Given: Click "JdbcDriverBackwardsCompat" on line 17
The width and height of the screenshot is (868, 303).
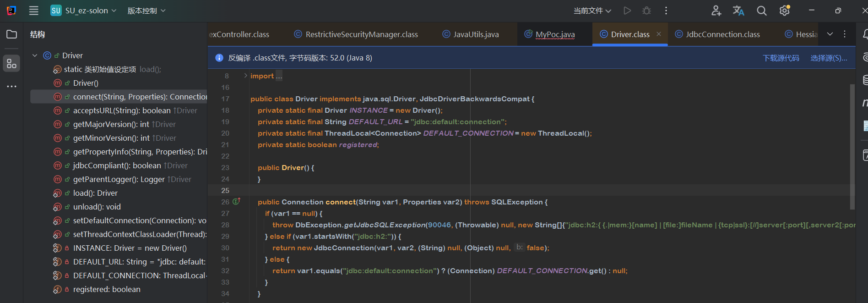Looking at the screenshot, I should click(475, 99).
